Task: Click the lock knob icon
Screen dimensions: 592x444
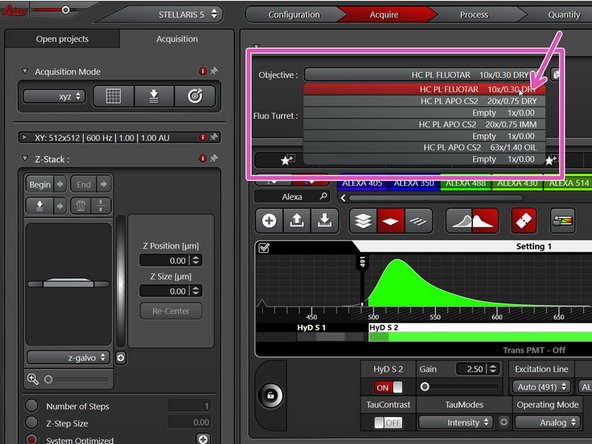Action: tap(270, 395)
